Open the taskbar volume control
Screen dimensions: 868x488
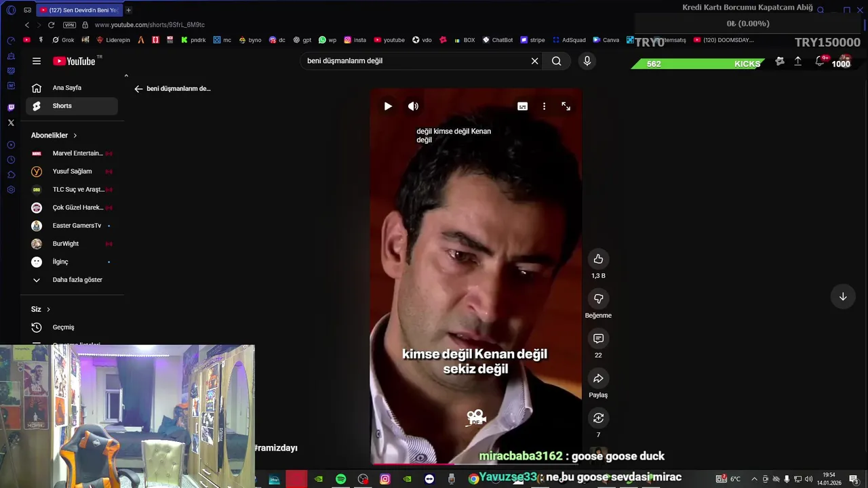coord(808,479)
